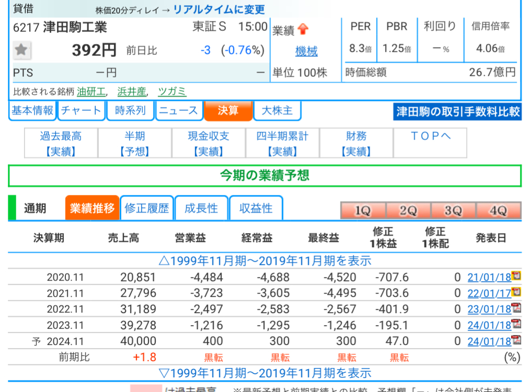Open compared stock 油研工

[x=91, y=91]
